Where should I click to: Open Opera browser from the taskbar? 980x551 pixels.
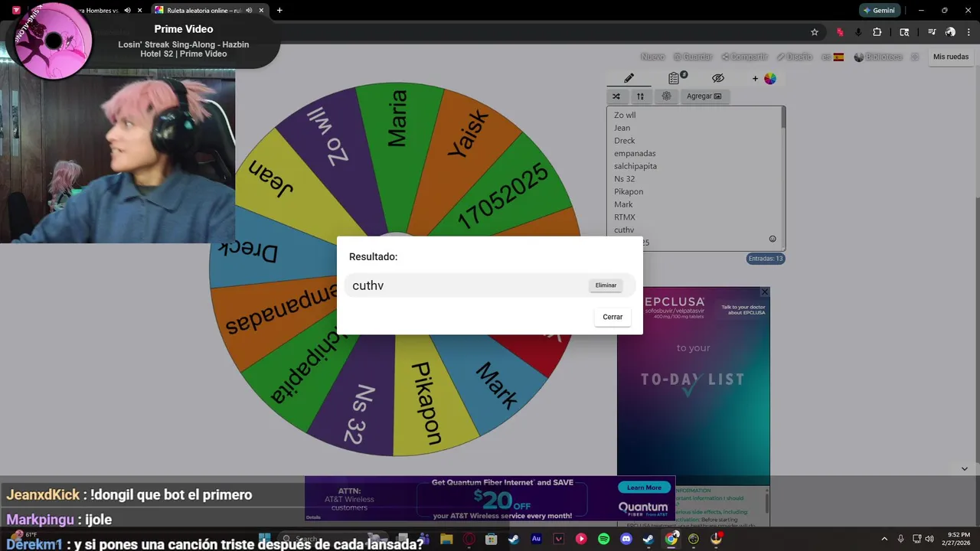[469, 540]
